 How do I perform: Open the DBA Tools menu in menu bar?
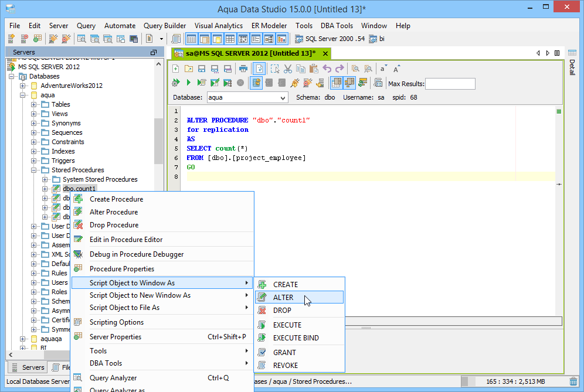pyautogui.click(x=337, y=26)
